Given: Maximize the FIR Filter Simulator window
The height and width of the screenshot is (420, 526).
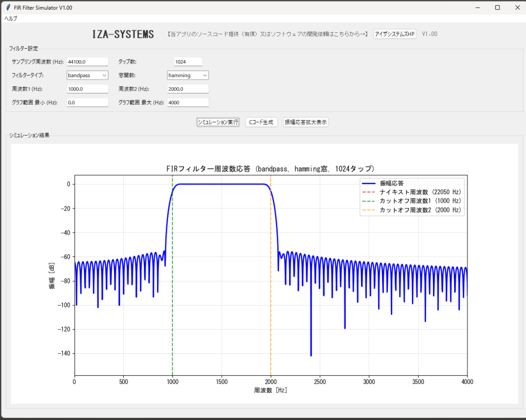Looking at the screenshot, I should pyautogui.click(x=497, y=7).
